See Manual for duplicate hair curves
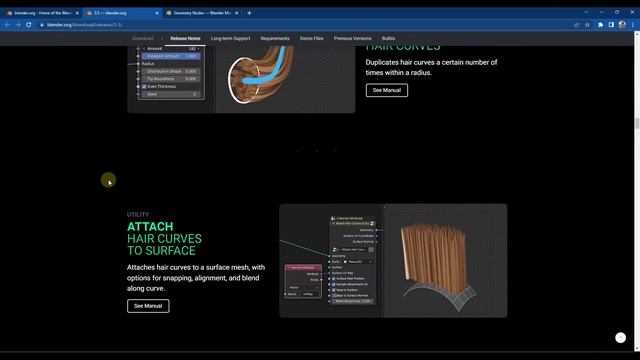The image size is (640, 360). 387,90
